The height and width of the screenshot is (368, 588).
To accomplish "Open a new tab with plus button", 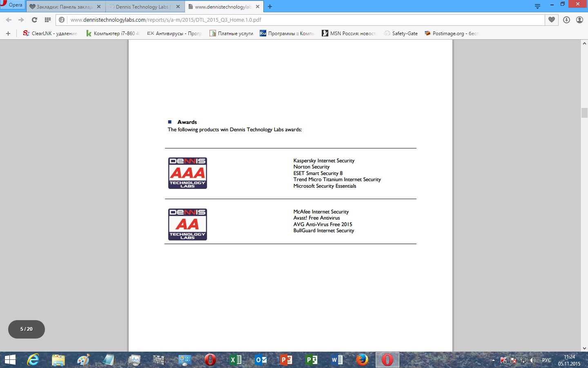I will pyautogui.click(x=270, y=7).
